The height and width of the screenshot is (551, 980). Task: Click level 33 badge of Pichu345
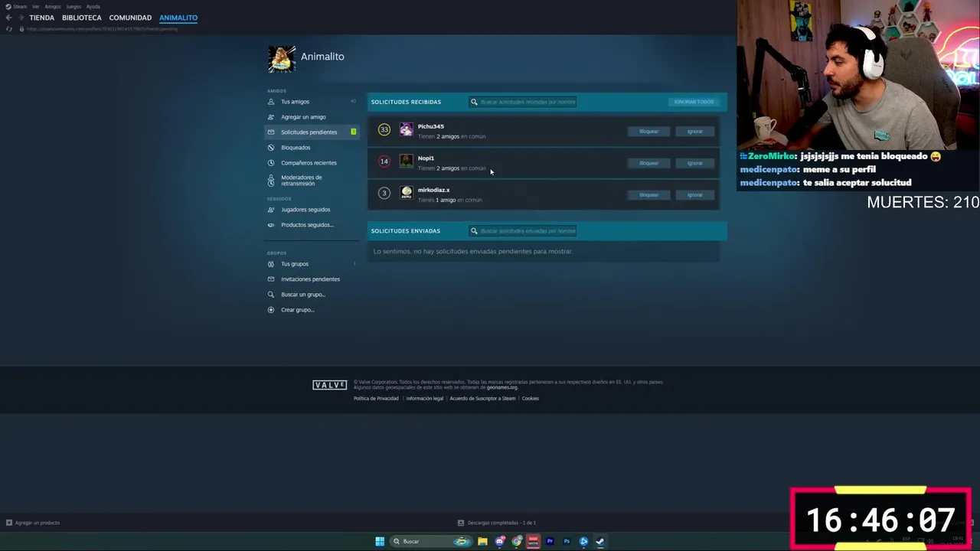384,130
